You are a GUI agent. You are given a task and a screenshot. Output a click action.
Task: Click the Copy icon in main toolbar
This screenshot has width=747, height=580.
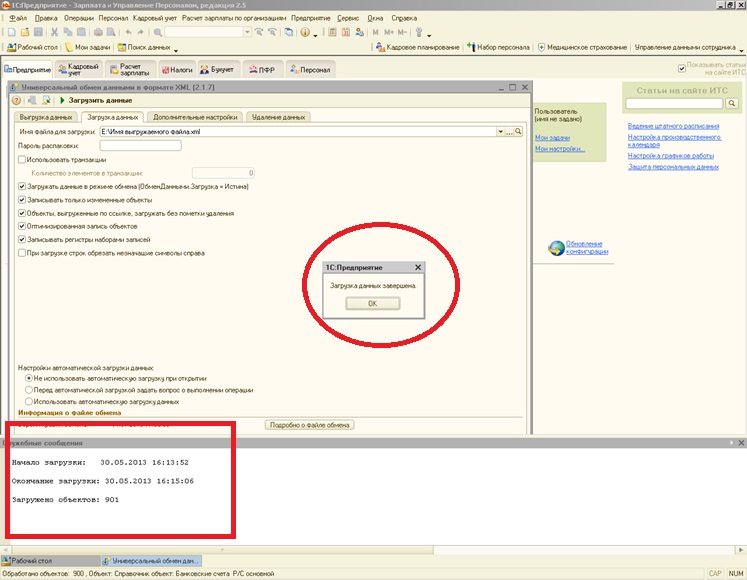tap(68, 32)
